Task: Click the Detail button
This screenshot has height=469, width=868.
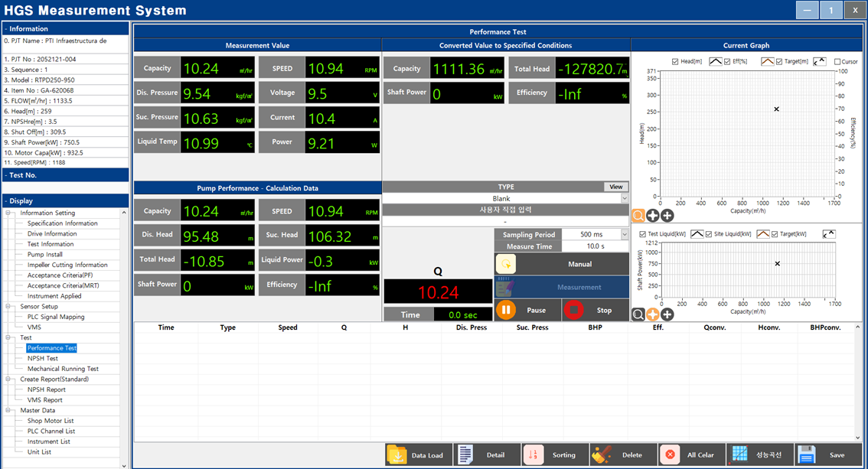Action: click(487, 454)
